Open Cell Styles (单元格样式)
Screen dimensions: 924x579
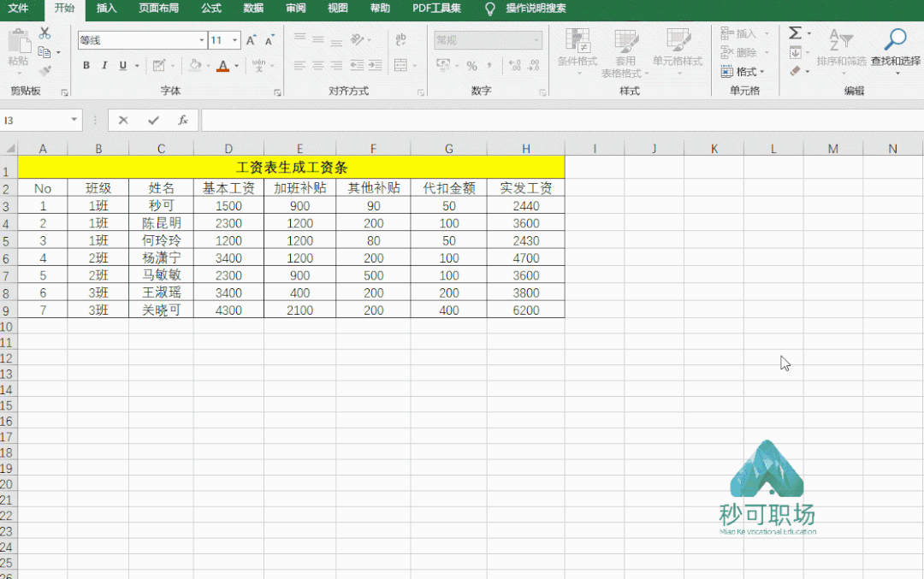pyautogui.click(x=678, y=52)
